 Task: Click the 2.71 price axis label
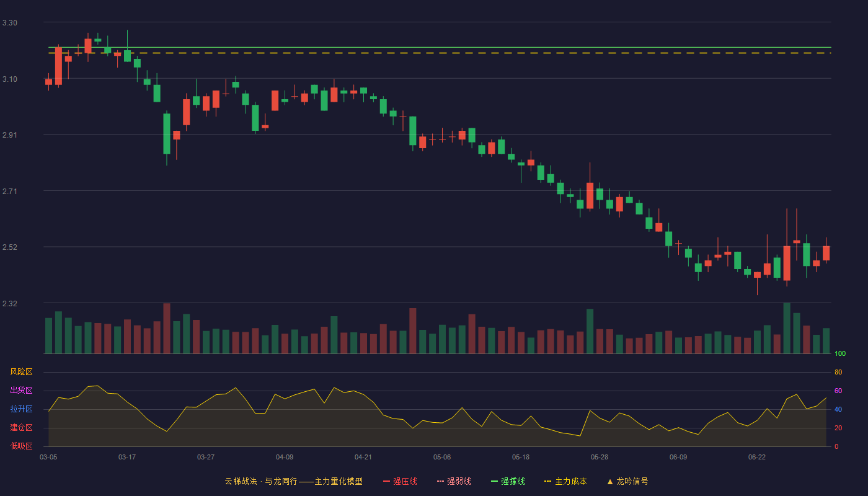click(x=10, y=192)
